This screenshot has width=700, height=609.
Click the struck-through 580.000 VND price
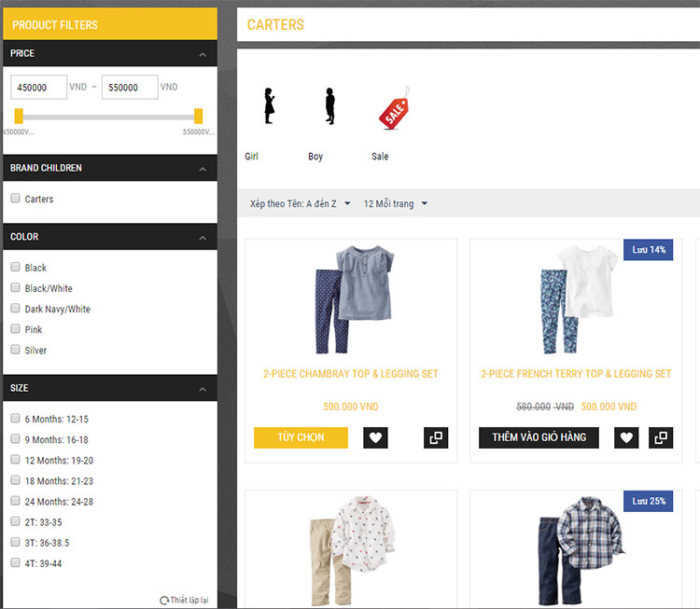[x=545, y=407]
